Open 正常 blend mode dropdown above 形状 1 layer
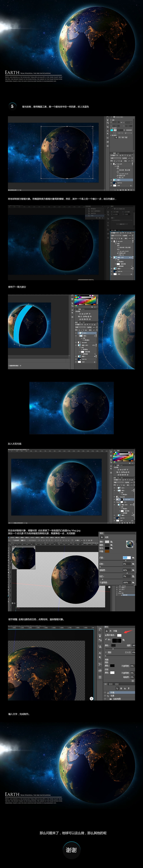 pyautogui.click(x=80, y=327)
